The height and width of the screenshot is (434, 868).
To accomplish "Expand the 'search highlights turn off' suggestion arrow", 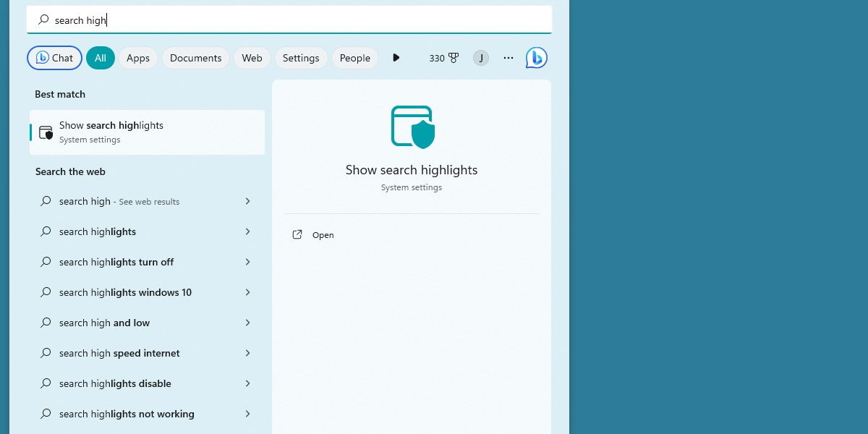I will click(x=248, y=262).
